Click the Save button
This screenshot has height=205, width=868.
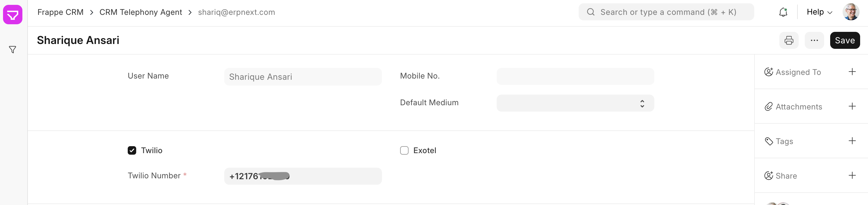(845, 40)
